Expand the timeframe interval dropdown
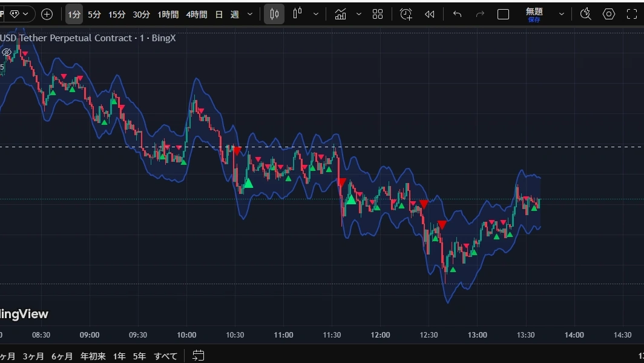This screenshot has width=644, height=363. point(250,14)
